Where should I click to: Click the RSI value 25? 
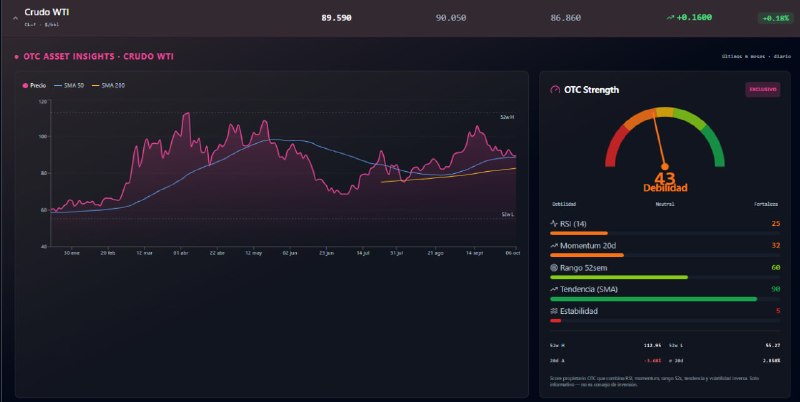(x=776, y=223)
